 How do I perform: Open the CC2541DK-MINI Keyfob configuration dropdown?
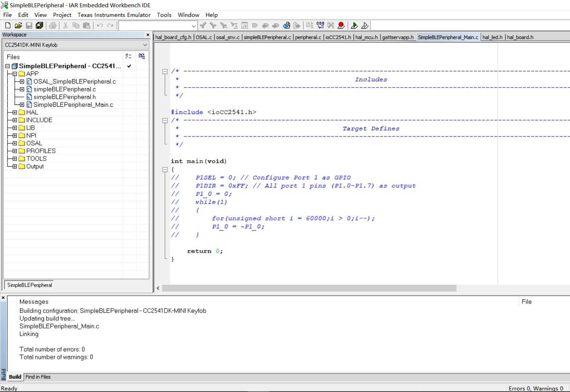click(x=145, y=45)
